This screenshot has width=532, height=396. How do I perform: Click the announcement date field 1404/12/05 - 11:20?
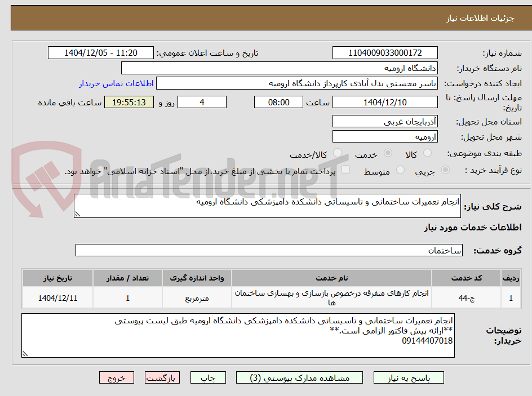(x=101, y=53)
